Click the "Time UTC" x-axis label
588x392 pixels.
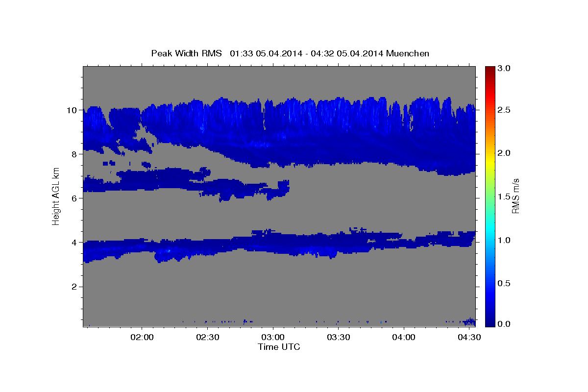click(x=279, y=347)
